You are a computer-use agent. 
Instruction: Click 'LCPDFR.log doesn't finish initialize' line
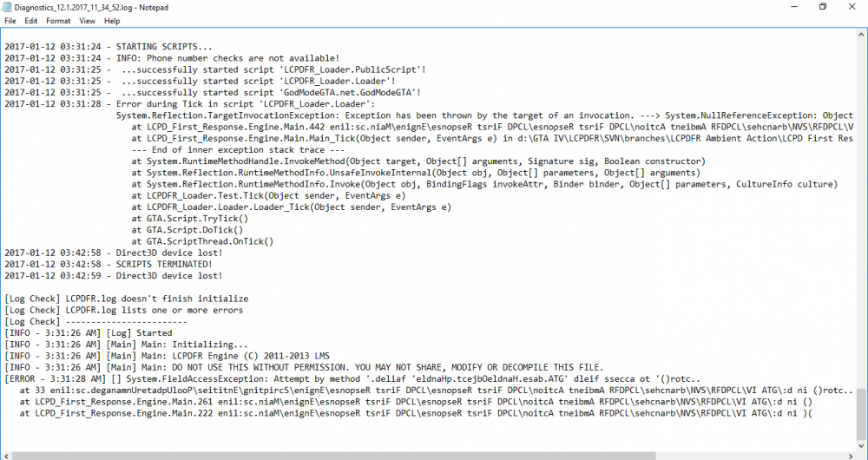[126, 299]
